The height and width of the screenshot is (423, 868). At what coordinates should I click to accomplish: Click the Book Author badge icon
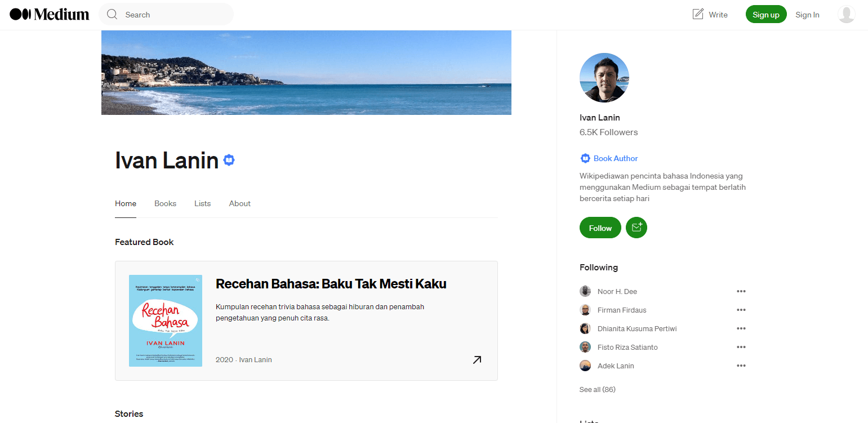click(585, 158)
